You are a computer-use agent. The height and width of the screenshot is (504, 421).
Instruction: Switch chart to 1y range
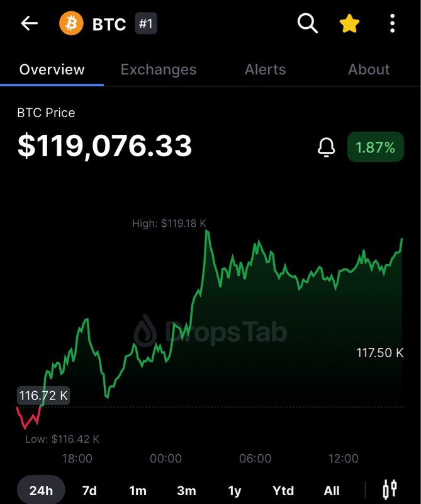235,490
